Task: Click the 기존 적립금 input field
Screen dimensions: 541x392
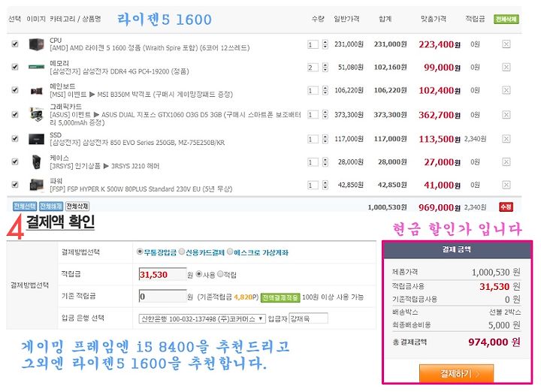Action: pyautogui.click(x=162, y=296)
